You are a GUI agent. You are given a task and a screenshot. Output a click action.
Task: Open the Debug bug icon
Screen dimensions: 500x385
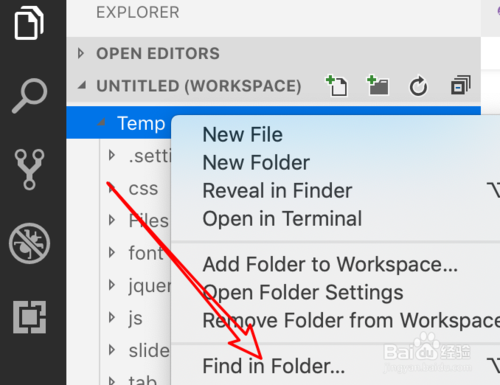coord(29,243)
